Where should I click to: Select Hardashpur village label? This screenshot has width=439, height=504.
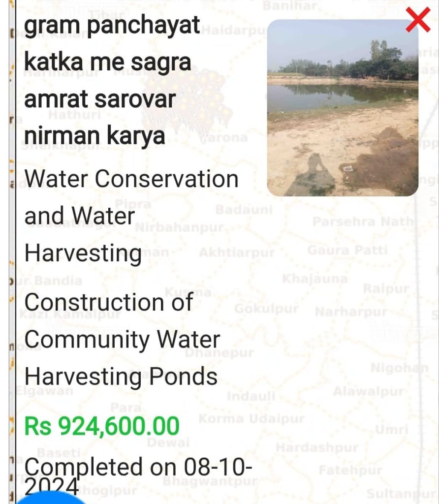coord(317,448)
